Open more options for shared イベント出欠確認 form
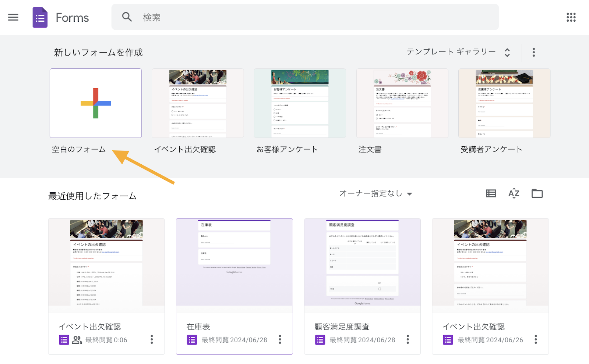589x364 pixels. (x=152, y=339)
